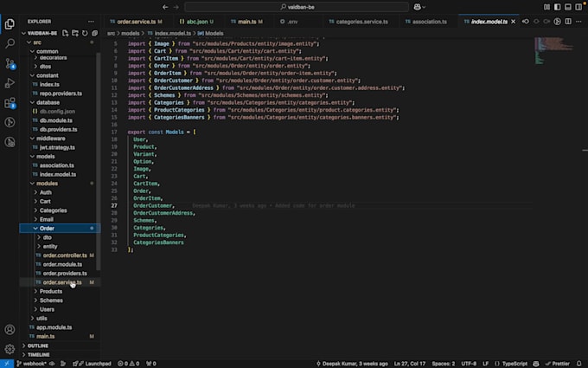Collapse the src folder
Screen dimensions: 588x368
coord(36,42)
